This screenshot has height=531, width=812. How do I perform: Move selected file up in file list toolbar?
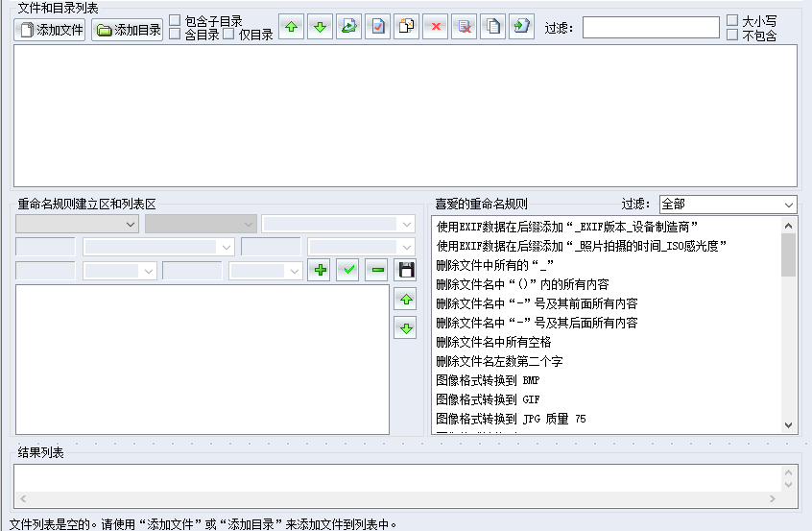pyautogui.click(x=291, y=27)
